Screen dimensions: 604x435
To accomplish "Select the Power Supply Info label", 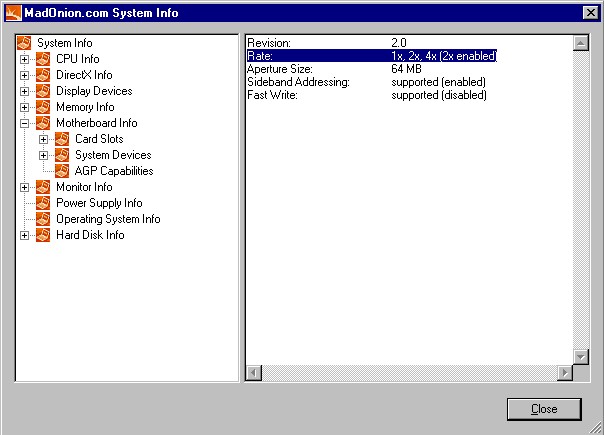I will [99, 203].
